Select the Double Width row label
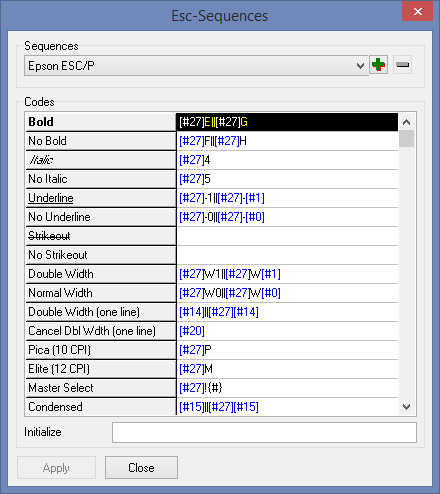Viewport: 440px width, 494px height. 101,274
